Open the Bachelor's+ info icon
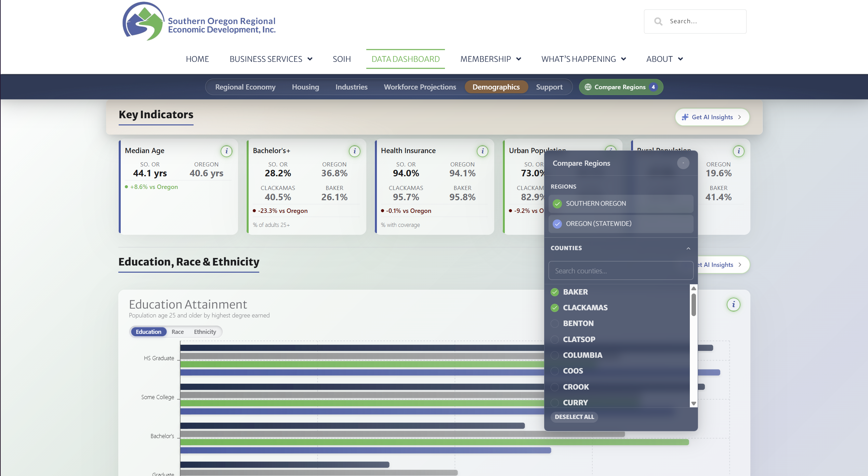 pyautogui.click(x=355, y=151)
